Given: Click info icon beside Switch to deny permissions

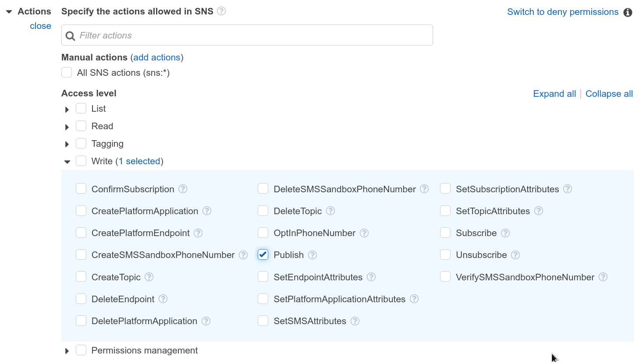Looking at the screenshot, I should (x=628, y=12).
